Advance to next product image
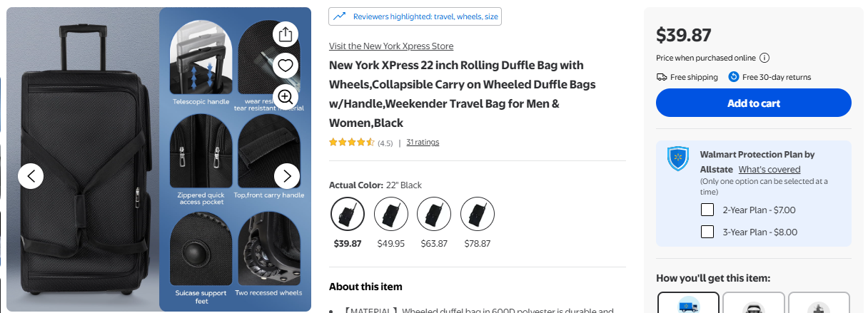 pos(287,175)
